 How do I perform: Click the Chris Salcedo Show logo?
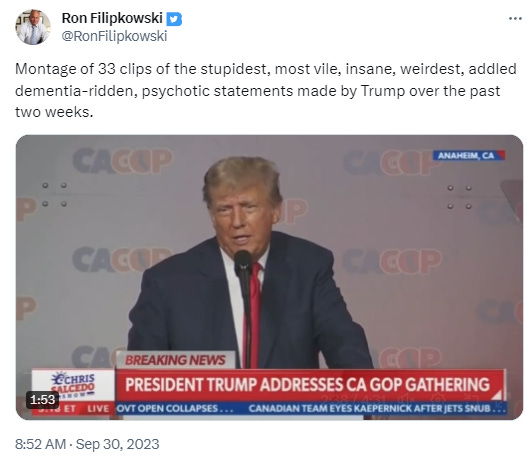tap(73, 385)
